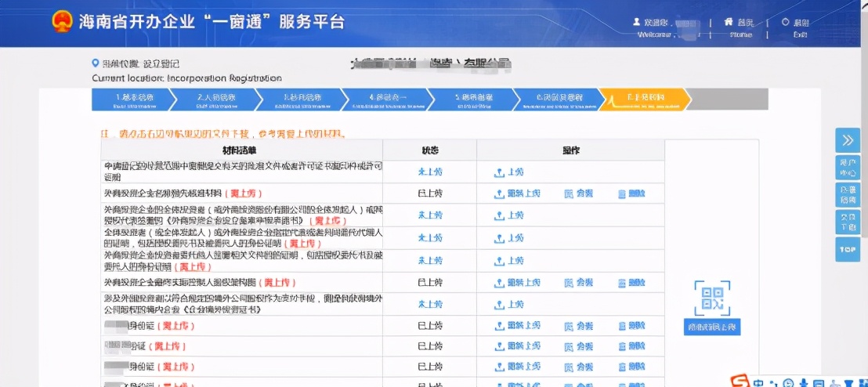View the second 身份证 row file
This screenshot has width=868, height=387.
click(578, 346)
